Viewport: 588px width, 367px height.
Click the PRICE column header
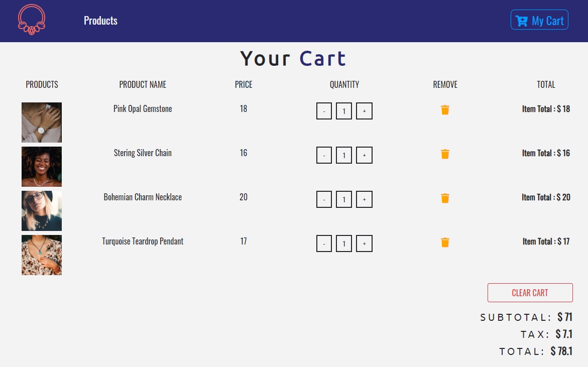pos(244,85)
